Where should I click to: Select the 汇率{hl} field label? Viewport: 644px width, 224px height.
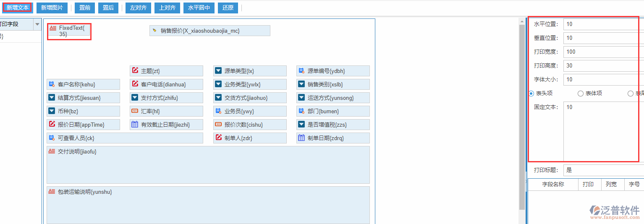tap(150, 111)
